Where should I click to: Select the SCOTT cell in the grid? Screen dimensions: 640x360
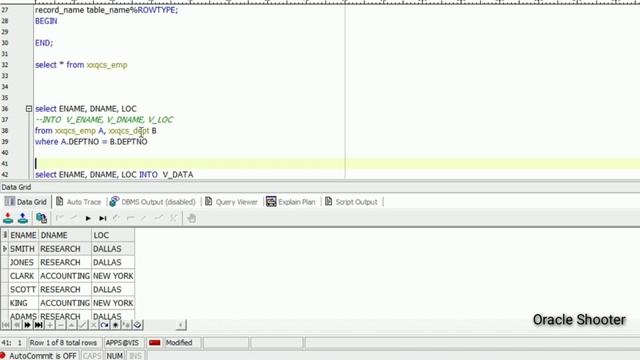tap(23, 289)
